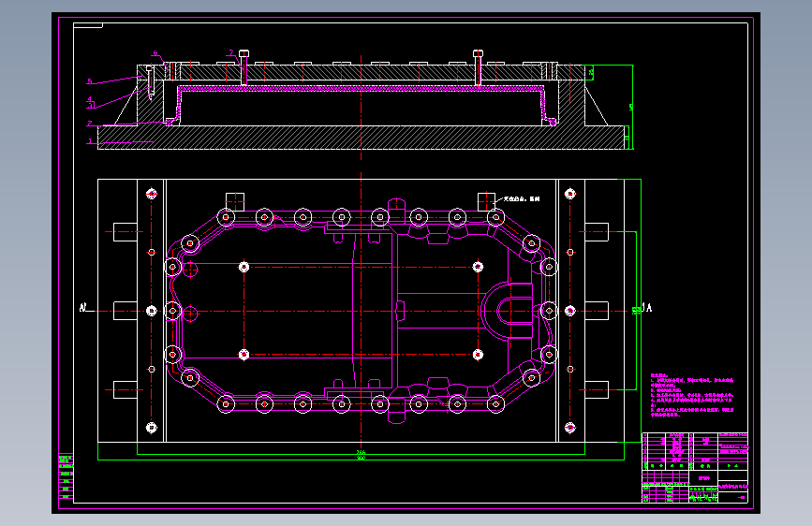Select the left section marker A
The image size is (812, 526).
click(82, 308)
